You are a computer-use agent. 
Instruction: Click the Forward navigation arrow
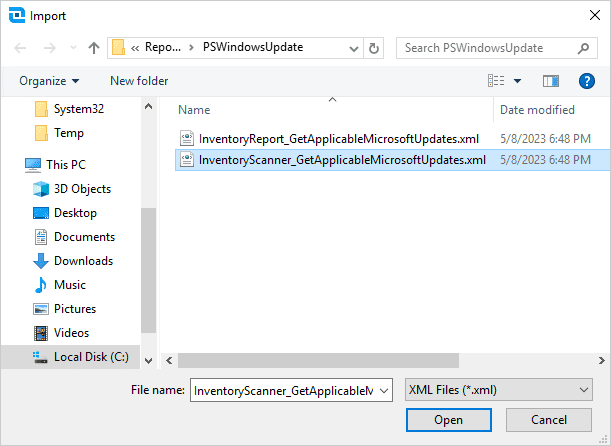[x=49, y=48]
